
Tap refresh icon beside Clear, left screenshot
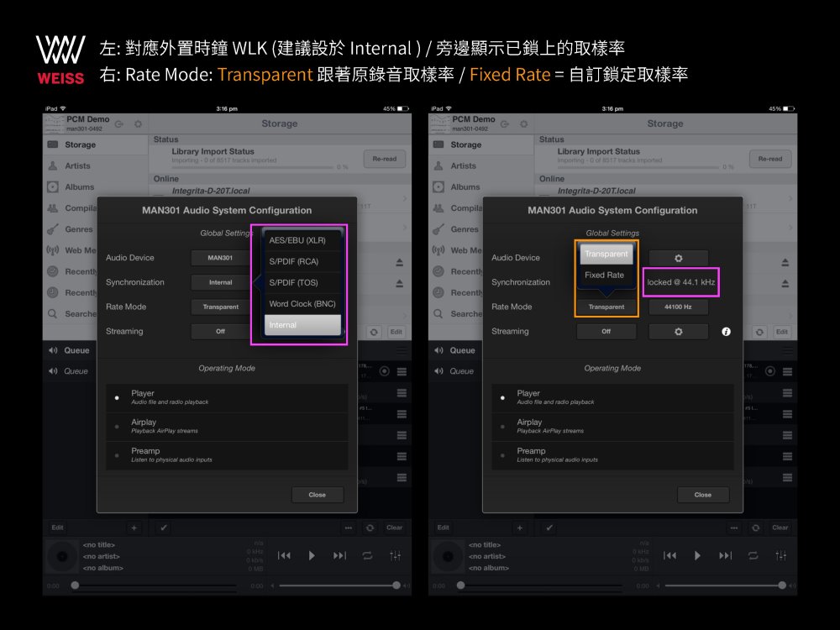click(x=370, y=528)
